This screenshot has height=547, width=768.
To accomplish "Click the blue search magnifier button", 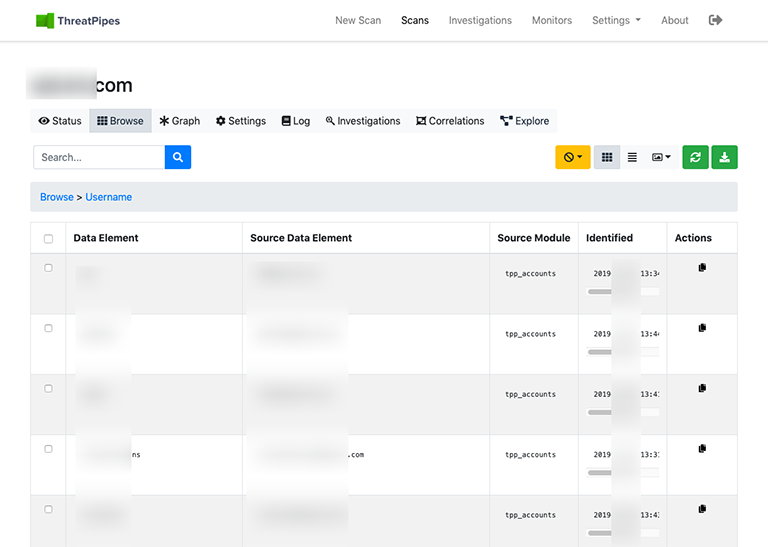I will tap(177, 157).
